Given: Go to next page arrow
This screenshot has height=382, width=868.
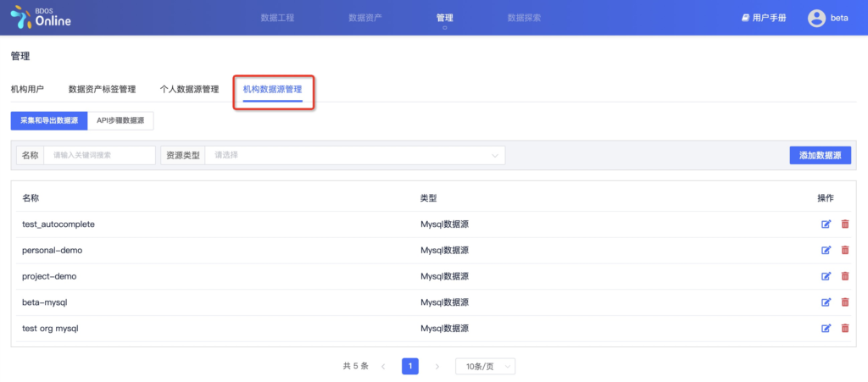Looking at the screenshot, I should click(x=437, y=367).
